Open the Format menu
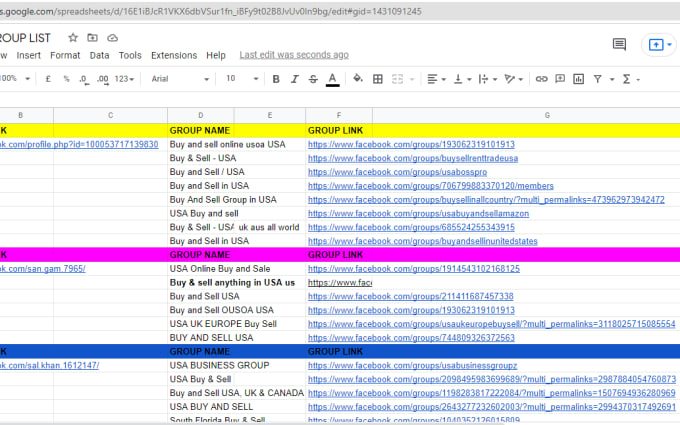 tap(65, 55)
